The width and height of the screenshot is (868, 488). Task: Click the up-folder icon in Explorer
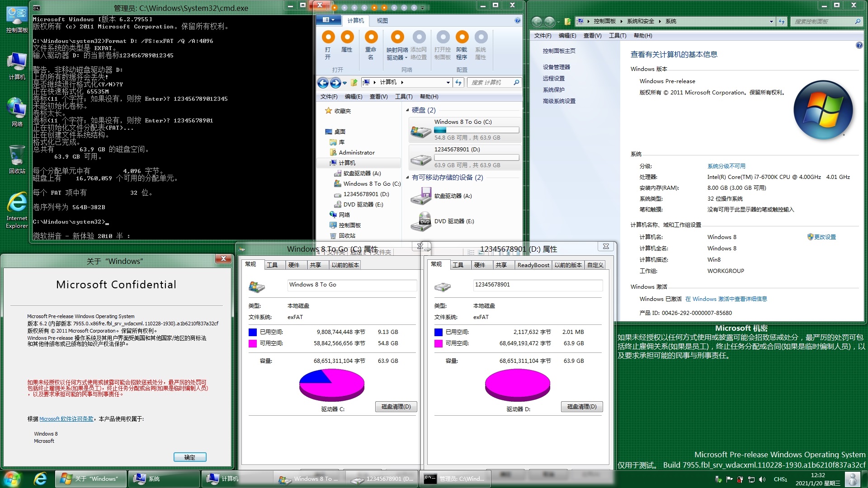(354, 83)
